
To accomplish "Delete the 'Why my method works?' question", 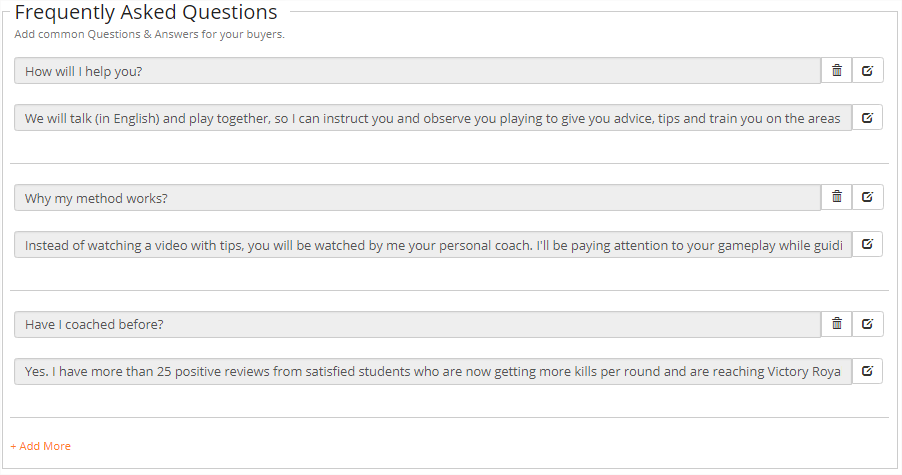I will tap(836, 197).
